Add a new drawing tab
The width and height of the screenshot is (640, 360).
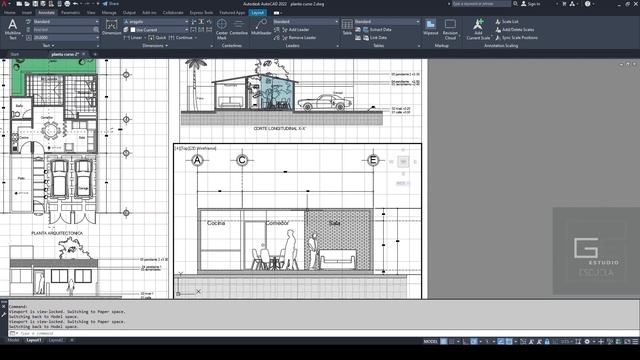click(95, 54)
